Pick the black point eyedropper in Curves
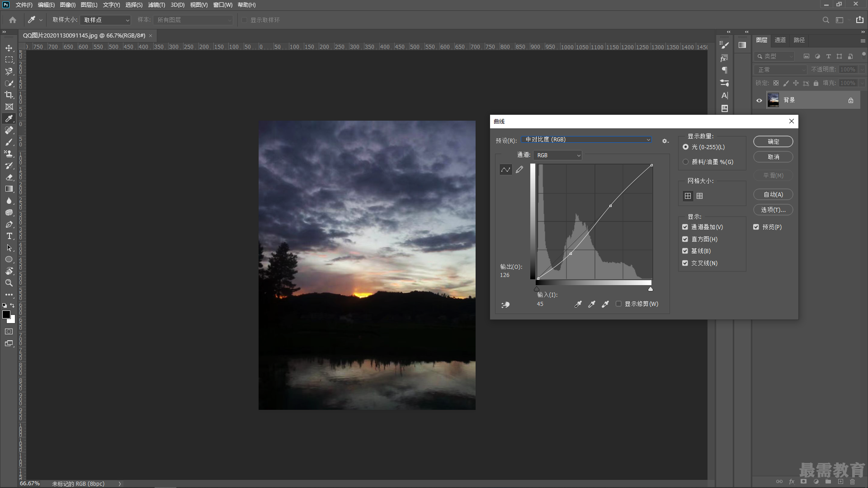Image resolution: width=868 pixels, height=488 pixels. coord(578,304)
